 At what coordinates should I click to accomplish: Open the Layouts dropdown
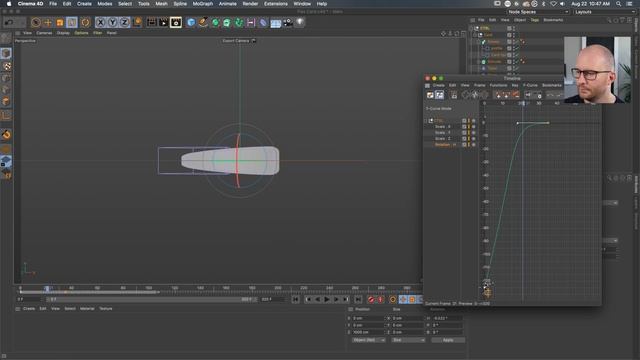(604, 12)
